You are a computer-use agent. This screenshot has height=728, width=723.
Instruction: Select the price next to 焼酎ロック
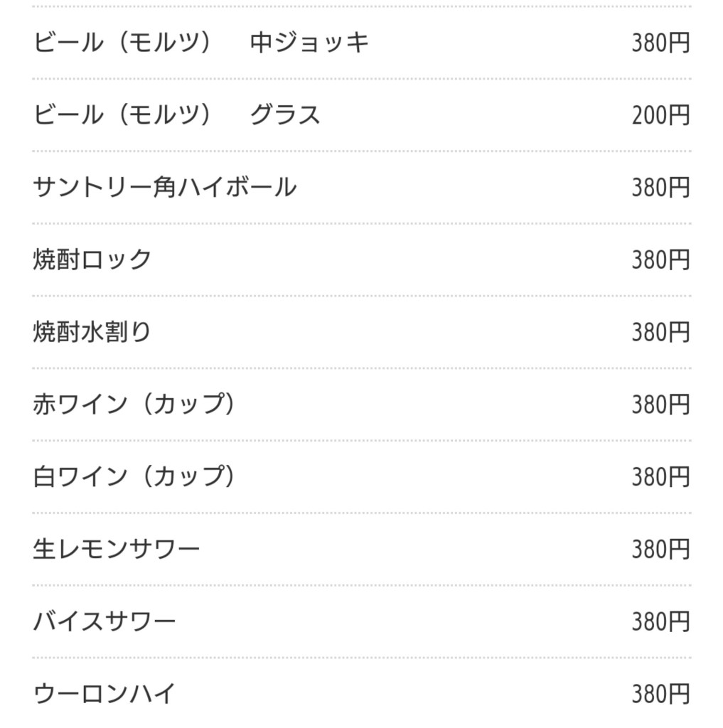pyautogui.click(x=660, y=259)
